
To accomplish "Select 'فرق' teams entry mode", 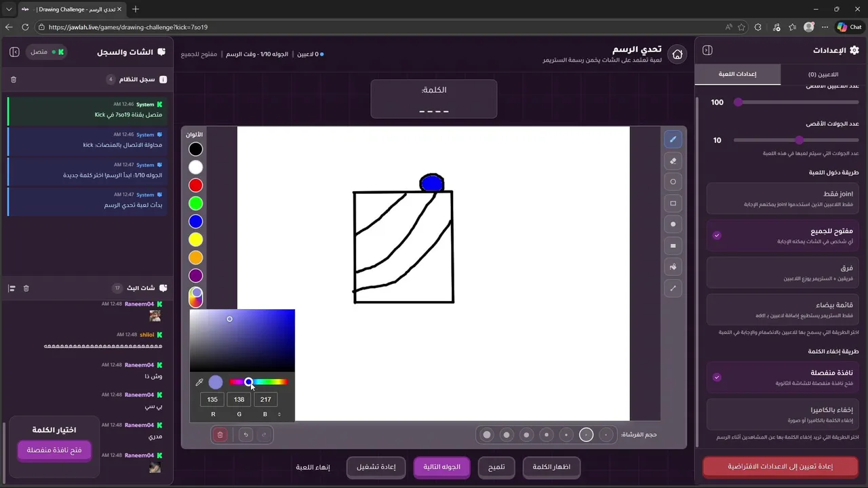I will click(x=783, y=273).
